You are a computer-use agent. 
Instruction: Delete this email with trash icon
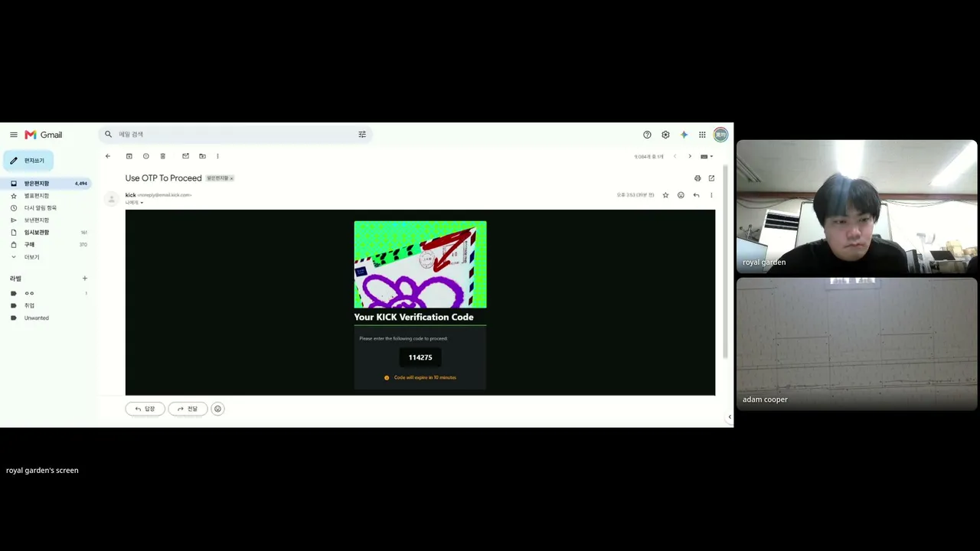163,156
